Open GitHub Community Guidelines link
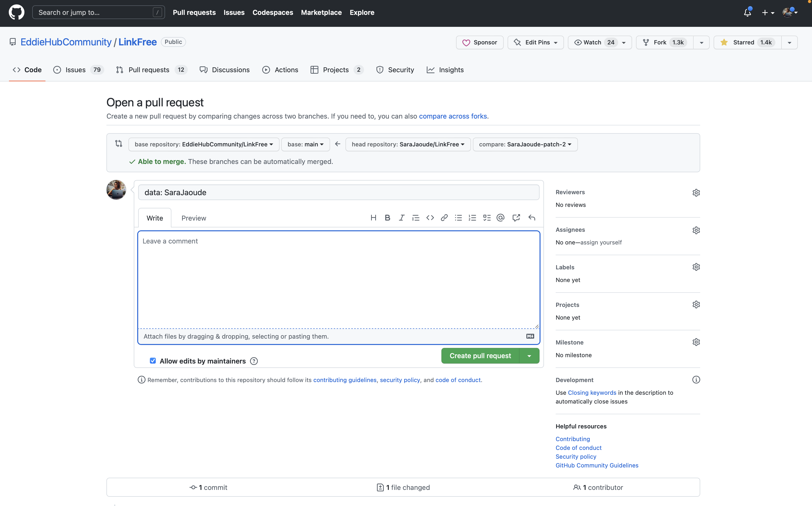The image size is (812, 506). point(597,465)
